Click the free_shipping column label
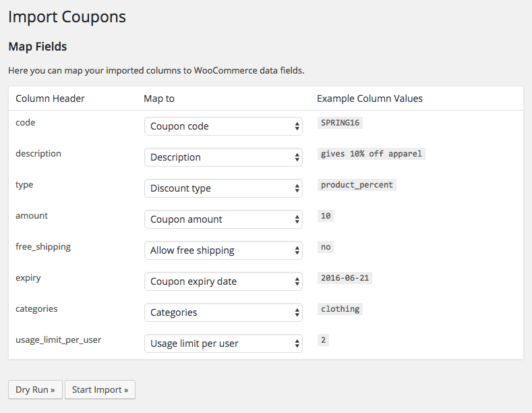Screen dimensions: 532x413 pyautogui.click(x=43, y=246)
